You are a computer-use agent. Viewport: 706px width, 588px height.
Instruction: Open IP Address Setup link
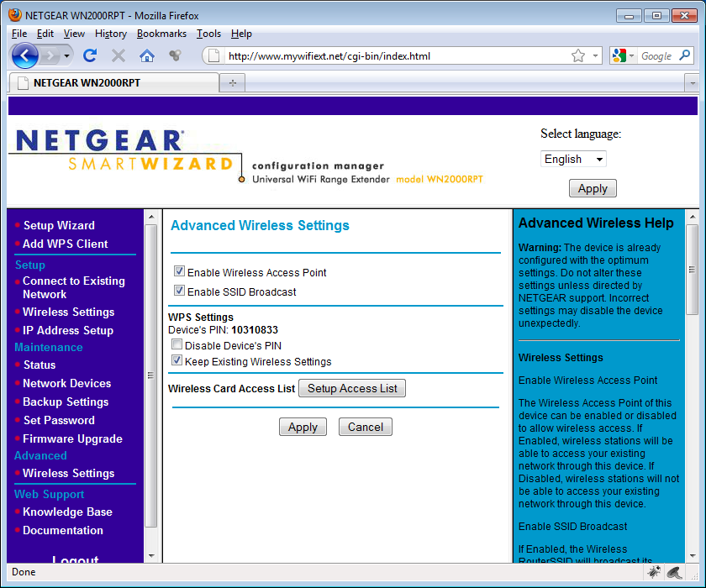pyautogui.click(x=68, y=330)
